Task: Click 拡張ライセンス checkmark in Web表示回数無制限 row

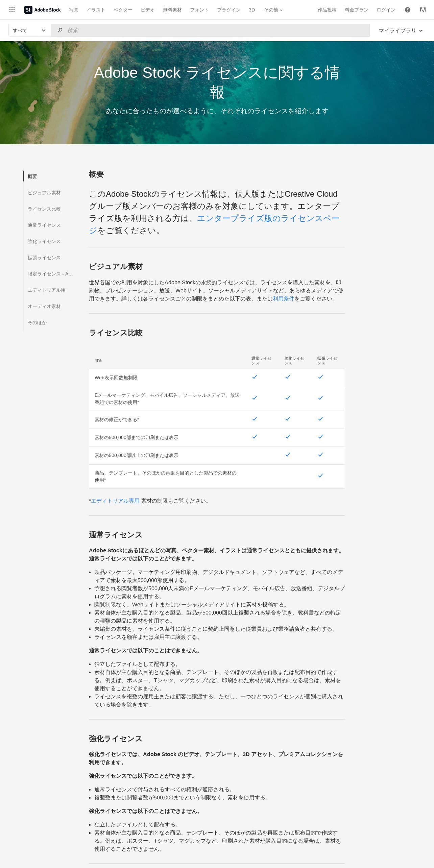Action: point(320,377)
